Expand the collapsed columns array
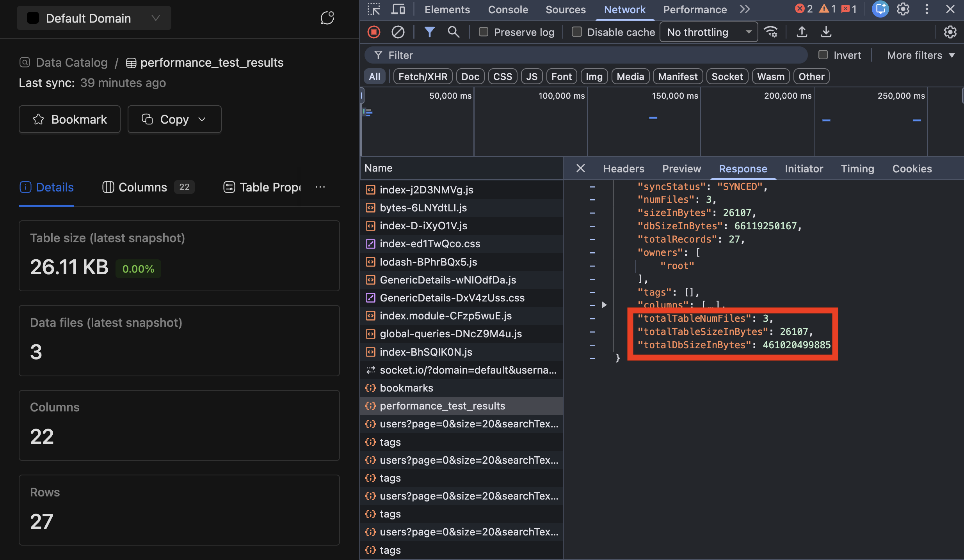This screenshot has width=964, height=560. point(604,305)
